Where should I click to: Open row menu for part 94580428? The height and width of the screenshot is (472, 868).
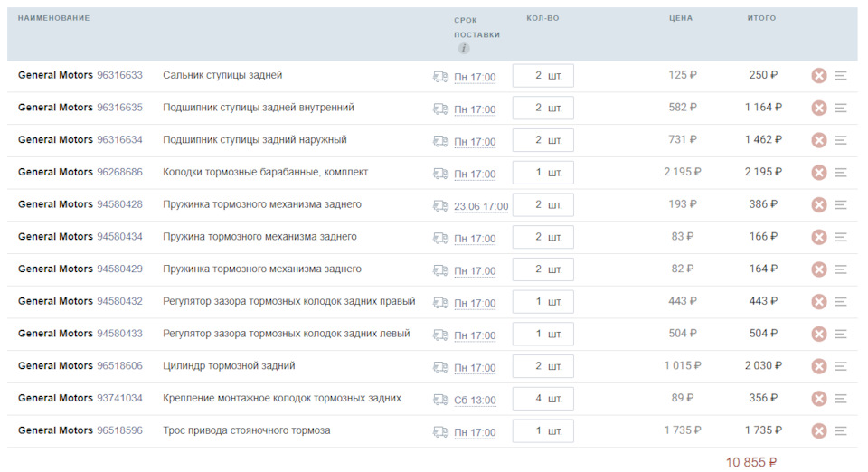click(x=841, y=205)
